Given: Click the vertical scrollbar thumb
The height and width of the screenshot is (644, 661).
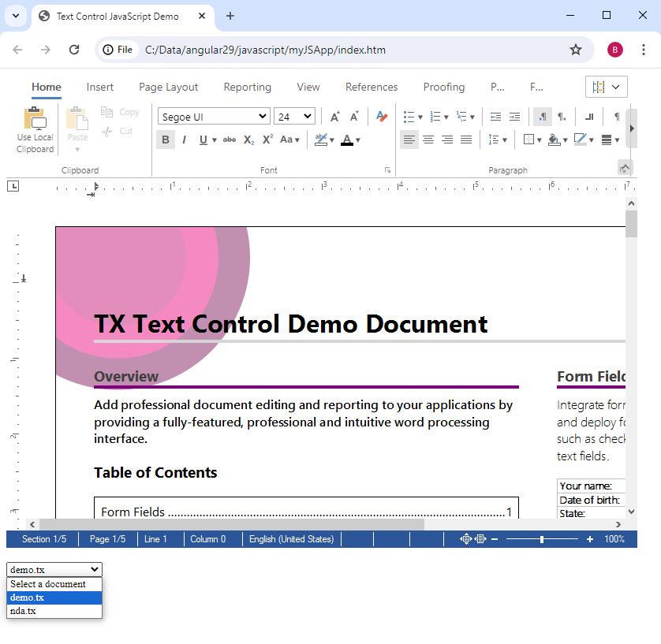Looking at the screenshot, I should [x=631, y=224].
